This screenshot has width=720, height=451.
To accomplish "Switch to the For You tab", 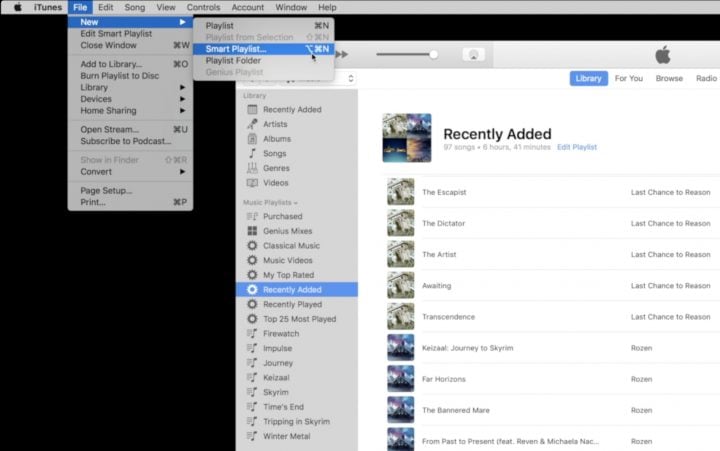I will pos(629,79).
